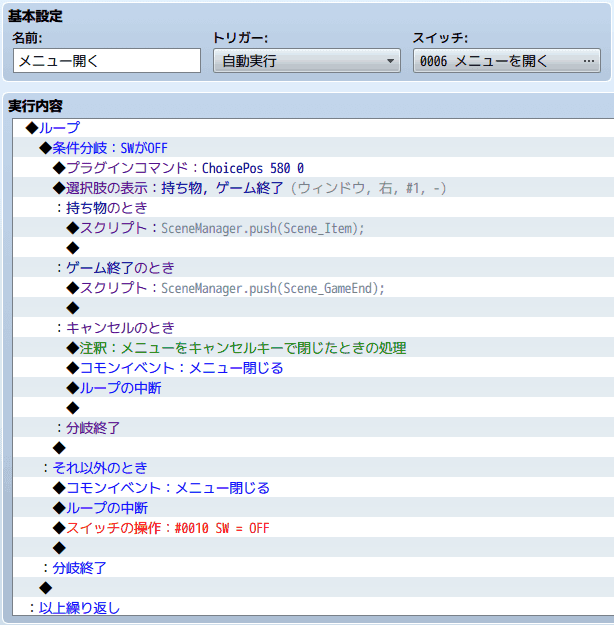Select the ：それ以外のとき else row
The width and height of the screenshot is (614, 625).
tap(313, 468)
